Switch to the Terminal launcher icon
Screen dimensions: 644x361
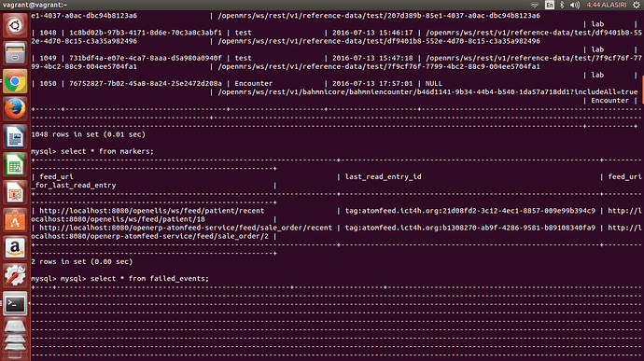click(x=15, y=304)
